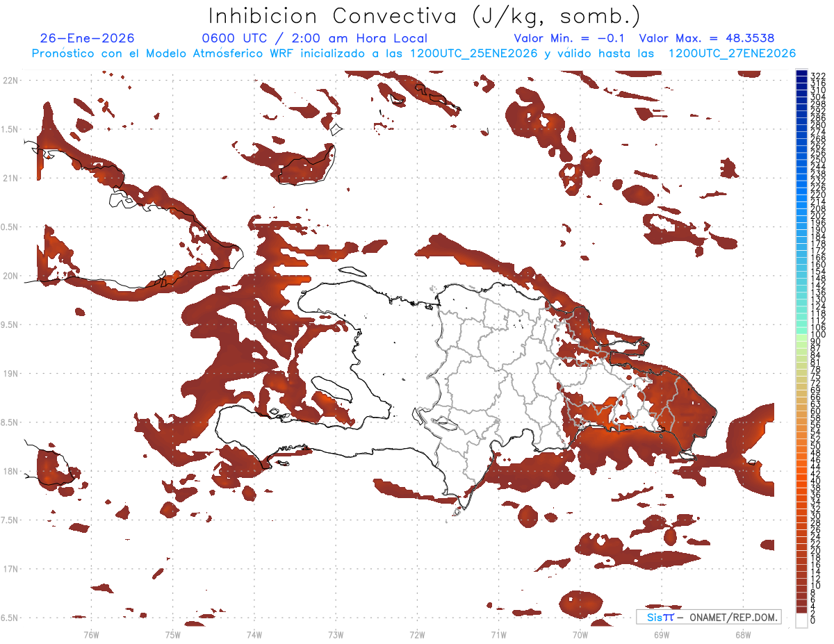834x644 pixels.
Task: Click the 76W longitude label
Action: coord(91,634)
